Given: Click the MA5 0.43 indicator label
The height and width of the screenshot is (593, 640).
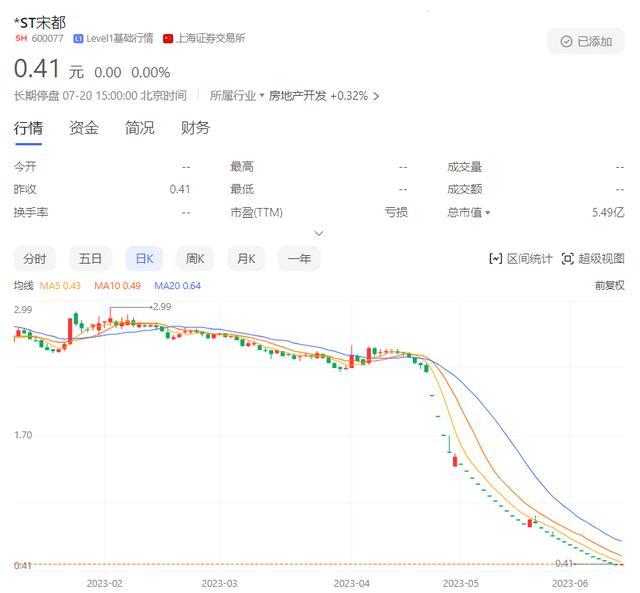Looking at the screenshot, I should pos(60,286).
